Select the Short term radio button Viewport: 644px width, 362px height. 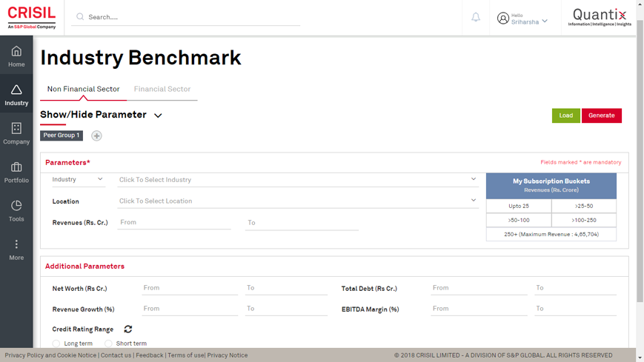[108, 343]
